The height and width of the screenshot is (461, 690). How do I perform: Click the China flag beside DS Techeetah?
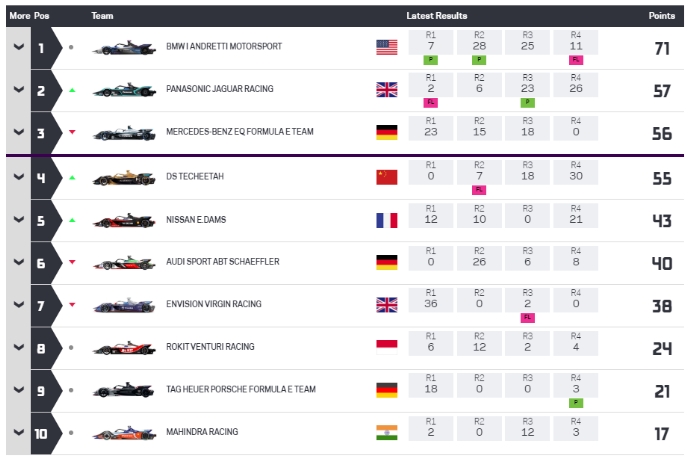click(386, 177)
